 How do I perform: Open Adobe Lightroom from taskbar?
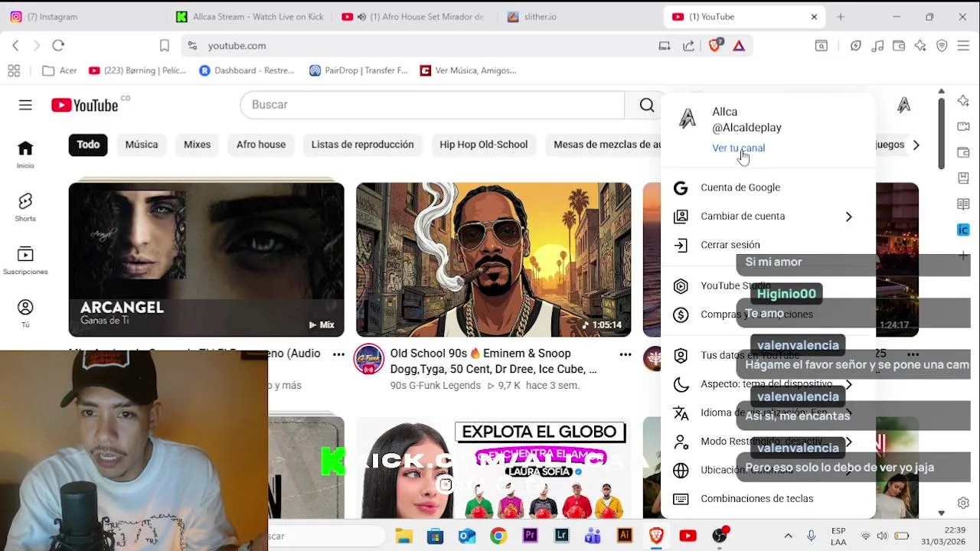tap(561, 536)
